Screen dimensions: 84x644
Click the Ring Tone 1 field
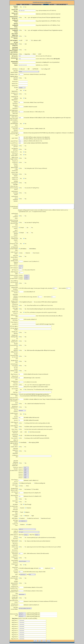tap(32, 620)
